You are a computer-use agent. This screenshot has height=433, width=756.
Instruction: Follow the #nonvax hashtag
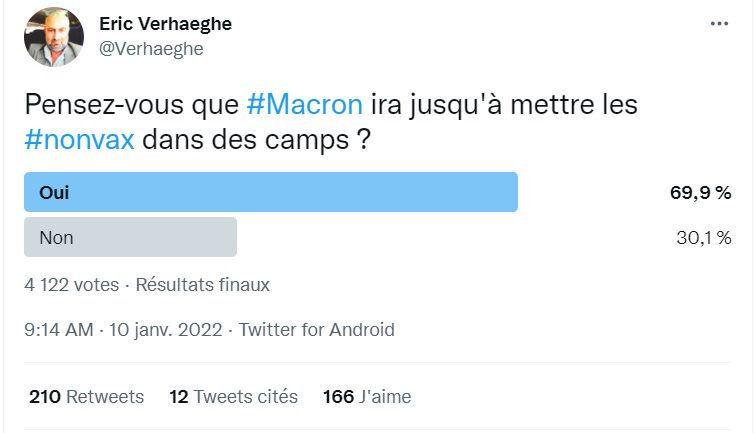80,140
